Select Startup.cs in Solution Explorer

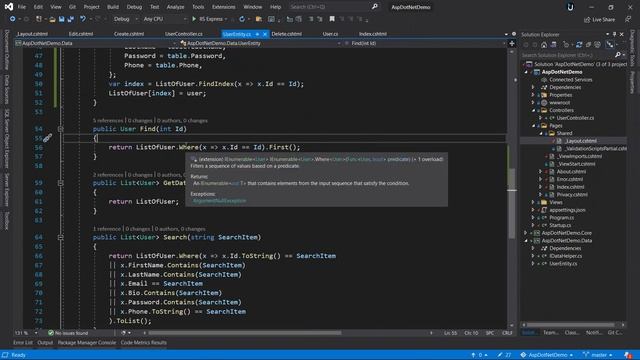(561, 225)
